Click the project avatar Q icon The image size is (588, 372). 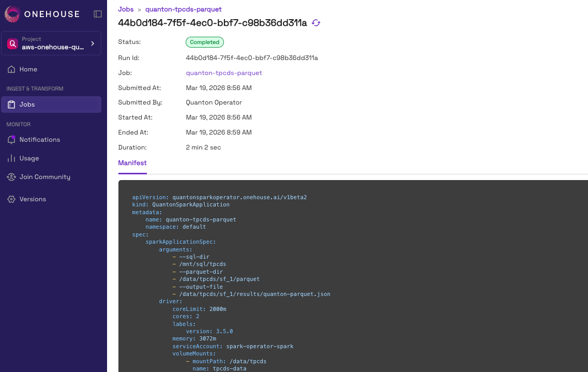pos(12,43)
